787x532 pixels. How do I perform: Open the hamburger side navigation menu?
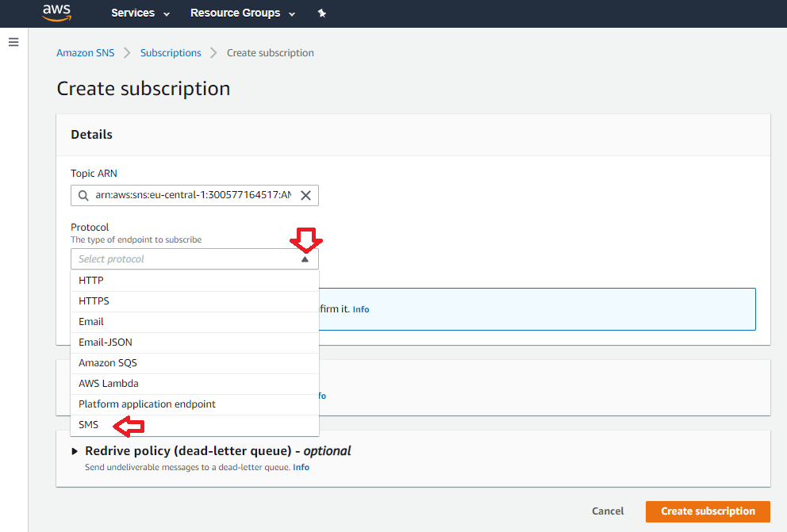pos(13,42)
